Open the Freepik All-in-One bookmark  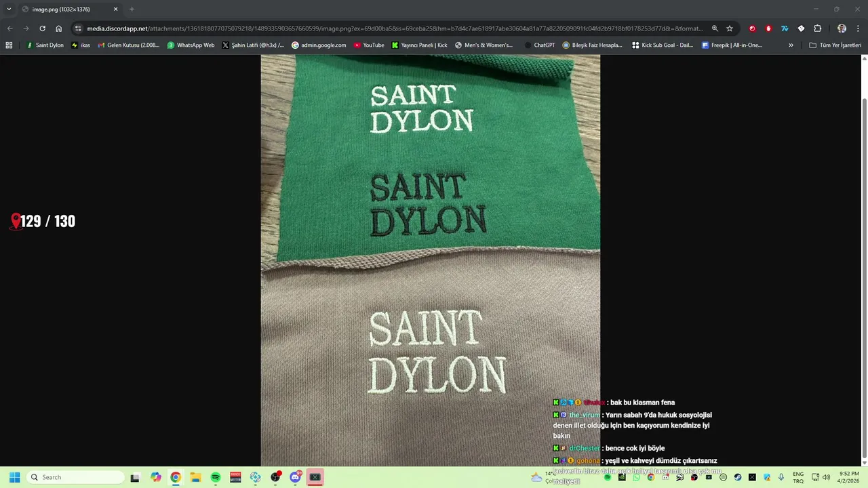(732, 45)
